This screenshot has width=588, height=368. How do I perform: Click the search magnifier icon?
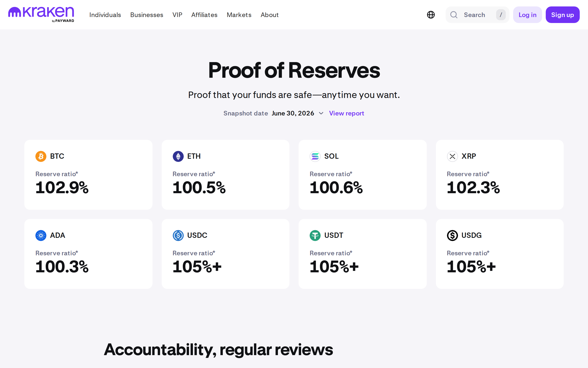454,15
